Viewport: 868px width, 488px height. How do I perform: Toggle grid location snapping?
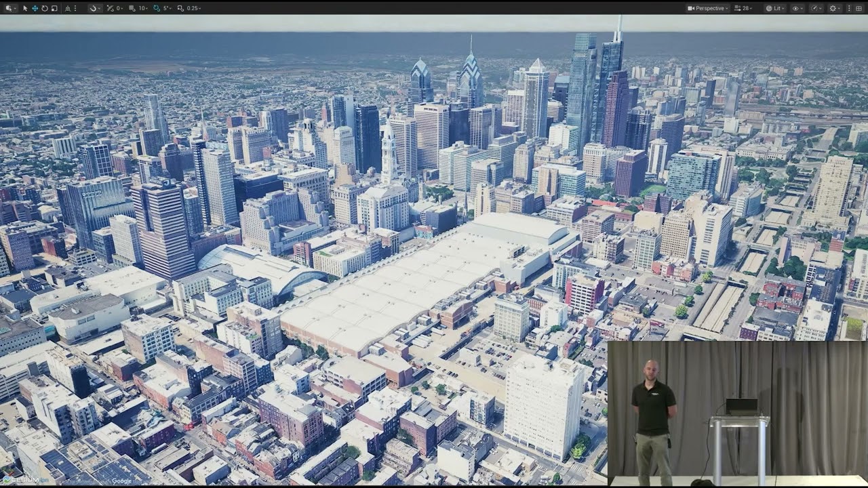(132, 8)
